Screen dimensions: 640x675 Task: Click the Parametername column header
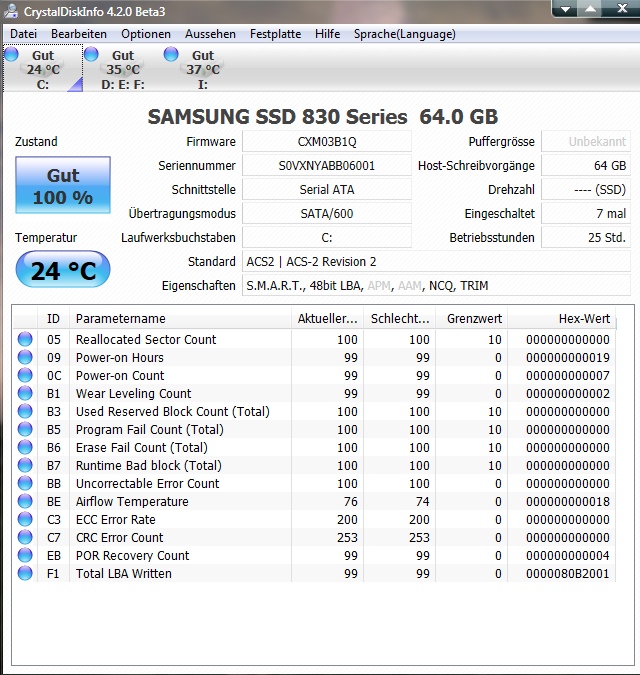(x=180, y=319)
